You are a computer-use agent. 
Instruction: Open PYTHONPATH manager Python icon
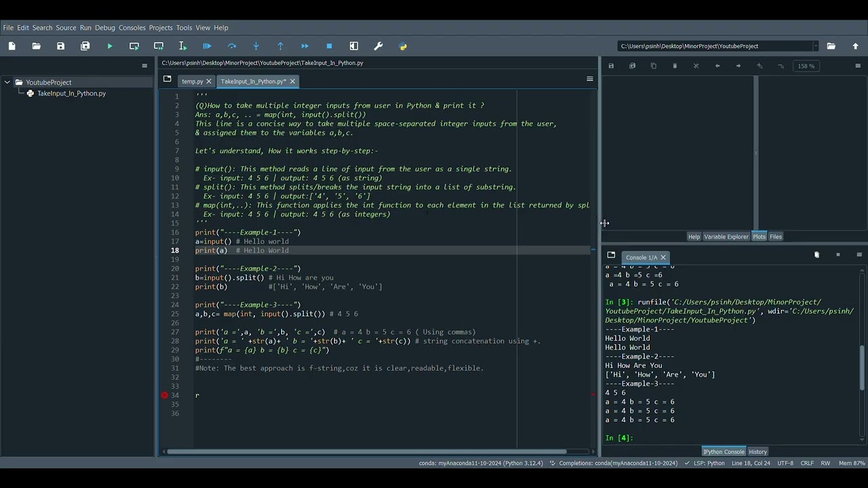pos(403,46)
